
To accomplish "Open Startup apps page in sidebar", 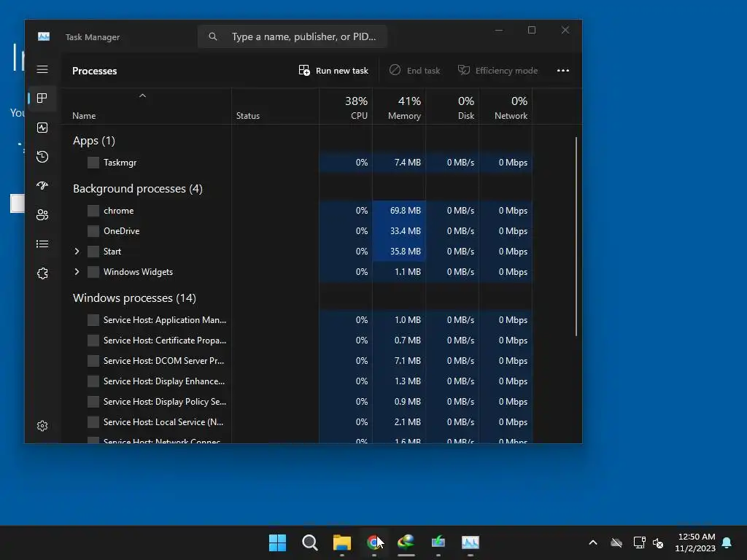I will [x=42, y=186].
